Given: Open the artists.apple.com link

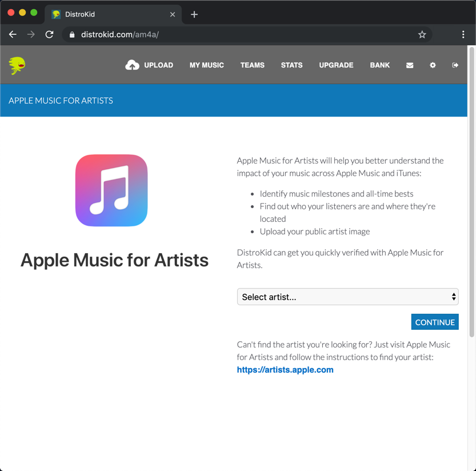Looking at the screenshot, I should (x=285, y=370).
